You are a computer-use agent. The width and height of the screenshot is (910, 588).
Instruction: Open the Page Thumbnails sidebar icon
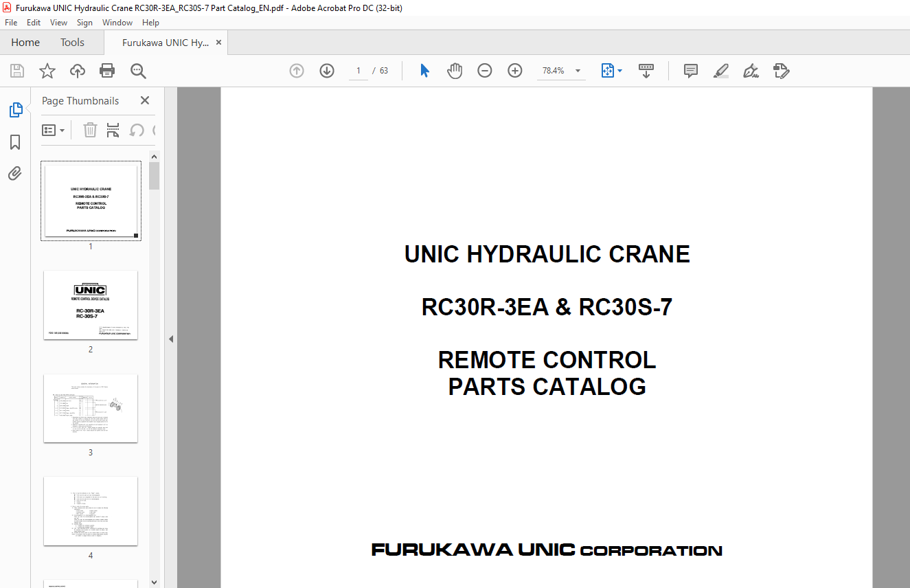pos(15,109)
